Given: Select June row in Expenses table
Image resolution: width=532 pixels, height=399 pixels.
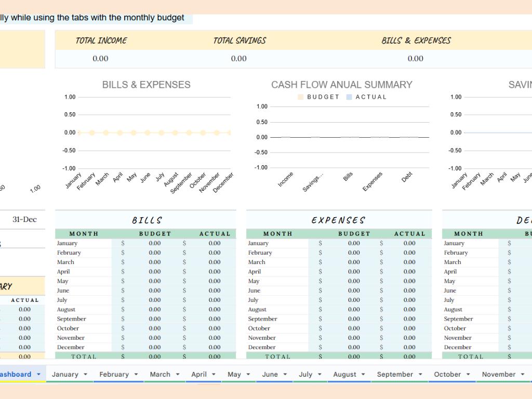Looking at the screenshot, I should [x=339, y=291].
